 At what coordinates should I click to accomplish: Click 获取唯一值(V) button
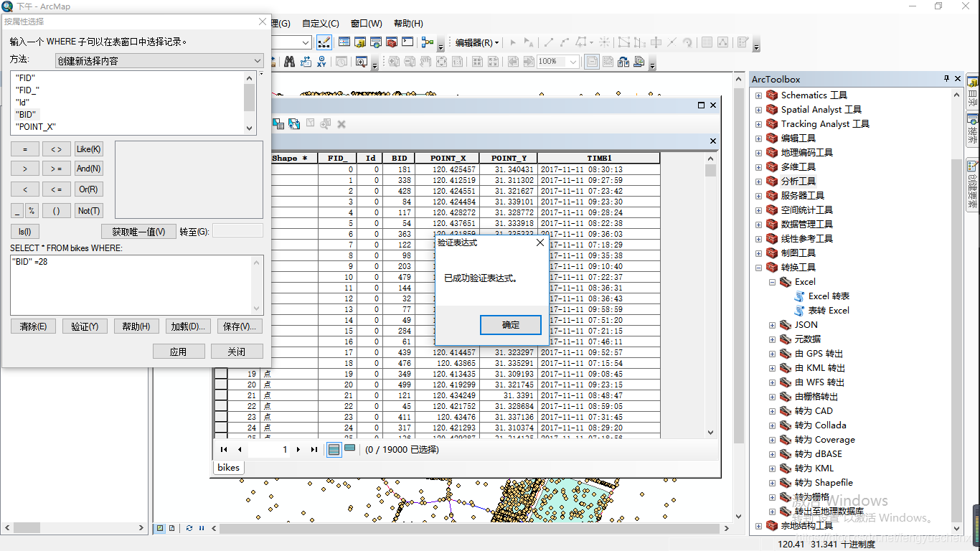138,232
